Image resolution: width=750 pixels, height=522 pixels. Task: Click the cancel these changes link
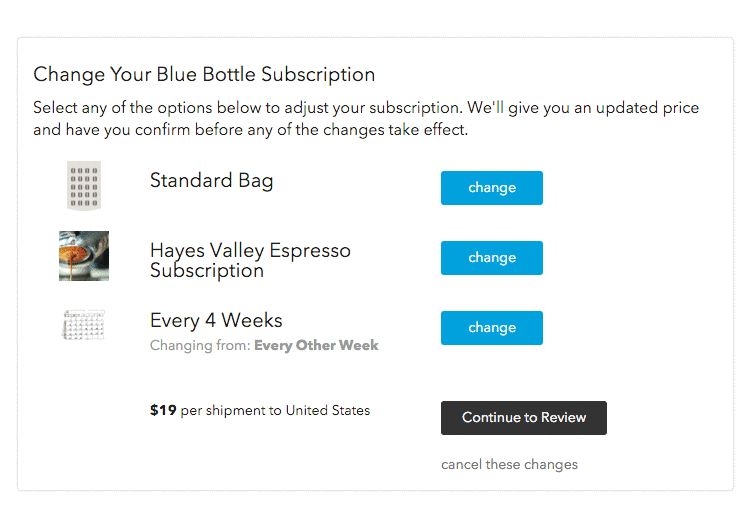pyautogui.click(x=509, y=464)
